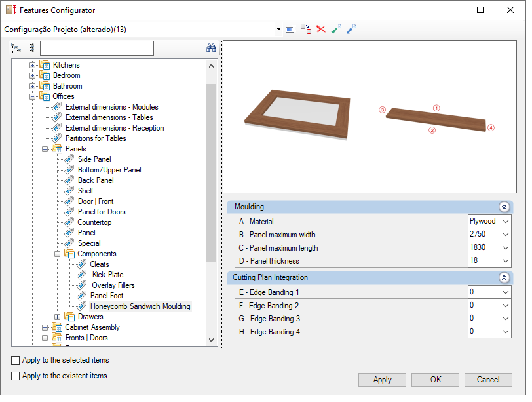Click the Components folder icon
The image size is (532, 402).
(x=69, y=254)
